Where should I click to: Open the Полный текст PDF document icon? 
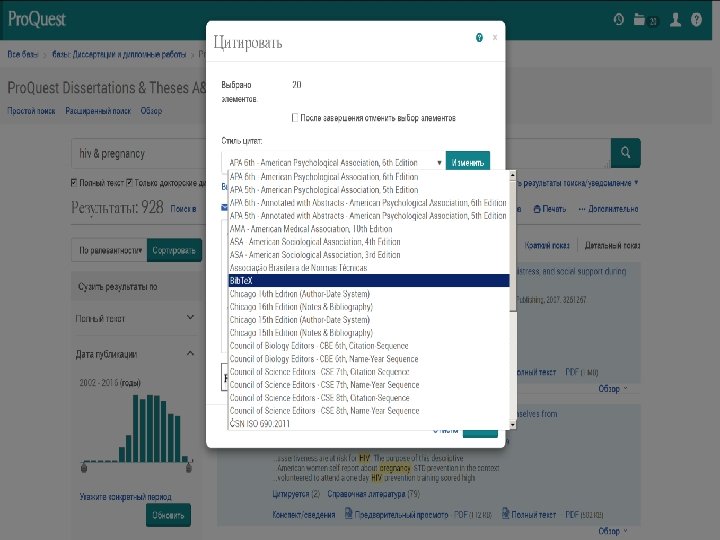pyautogui.click(x=506, y=513)
